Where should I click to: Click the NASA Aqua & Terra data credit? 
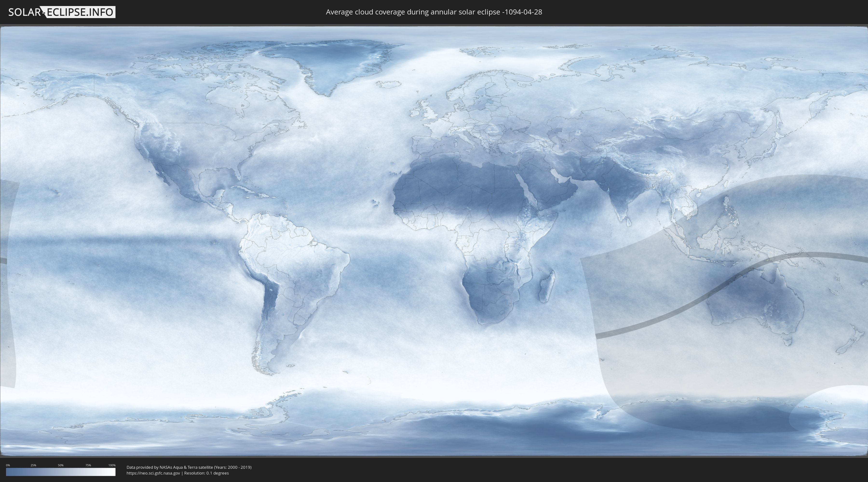189,467
